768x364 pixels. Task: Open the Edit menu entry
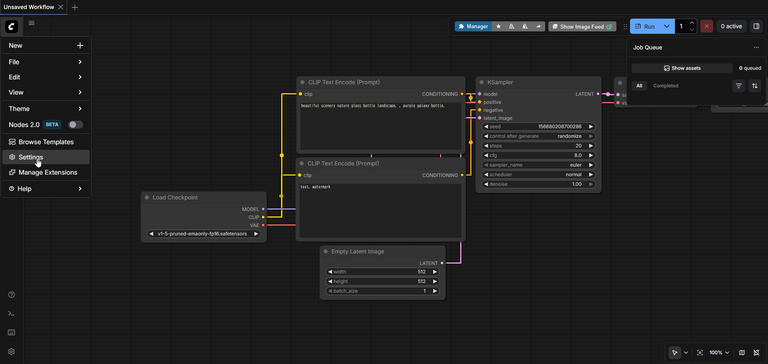pos(46,77)
